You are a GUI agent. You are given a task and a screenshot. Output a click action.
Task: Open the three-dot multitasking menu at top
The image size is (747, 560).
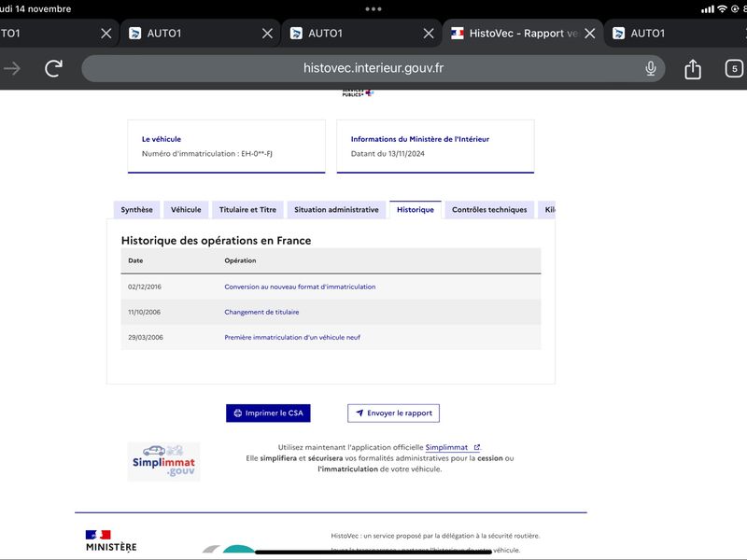(373, 8)
